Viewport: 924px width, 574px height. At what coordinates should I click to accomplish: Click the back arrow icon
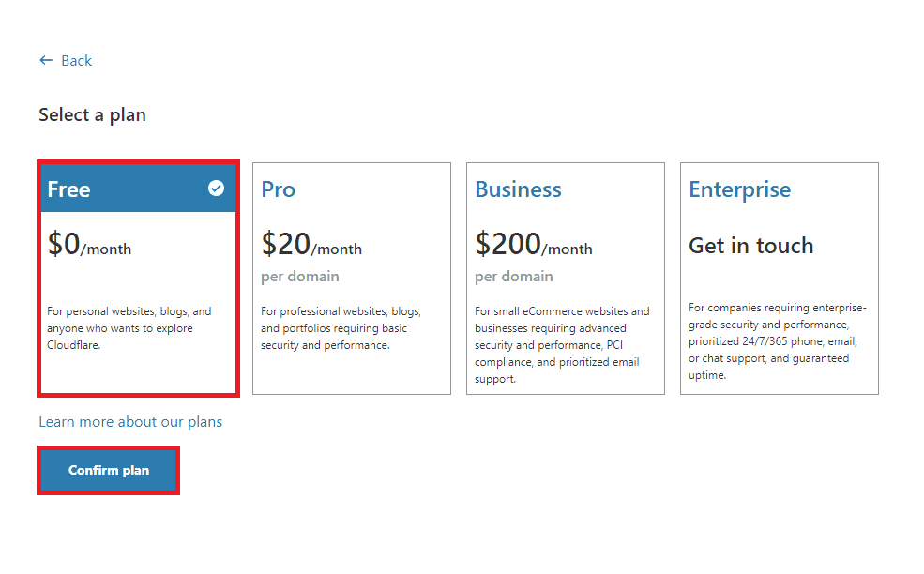click(x=46, y=60)
